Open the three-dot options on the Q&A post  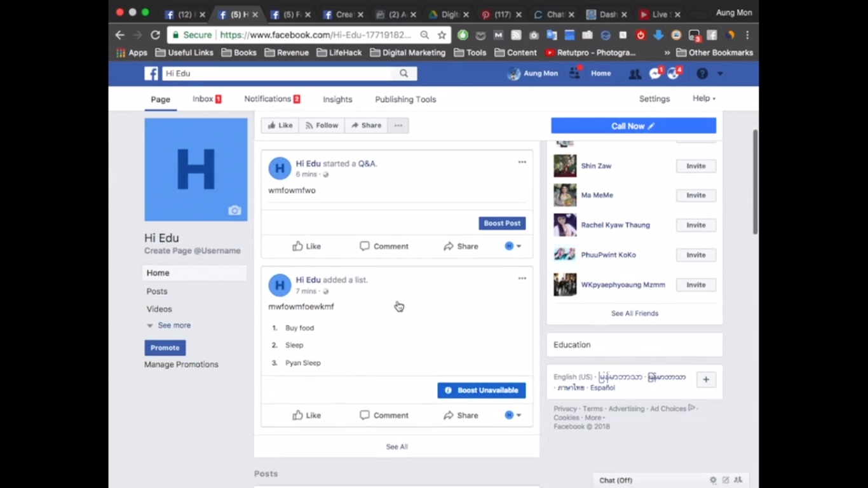coord(522,162)
